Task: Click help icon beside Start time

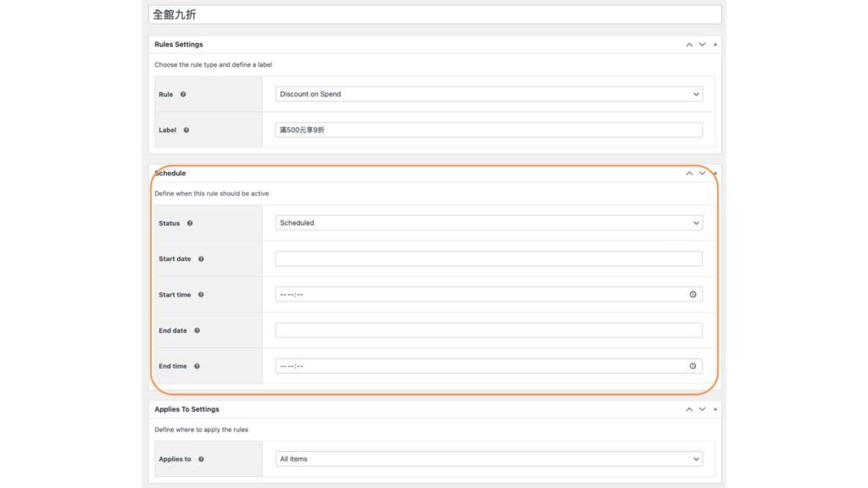Action: point(201,295)
